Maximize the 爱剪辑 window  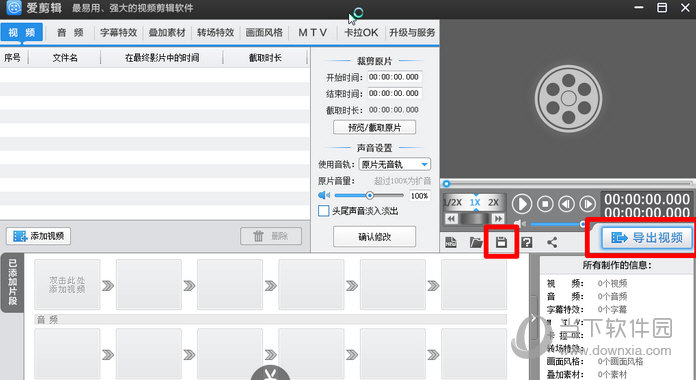tap(662, 8)
